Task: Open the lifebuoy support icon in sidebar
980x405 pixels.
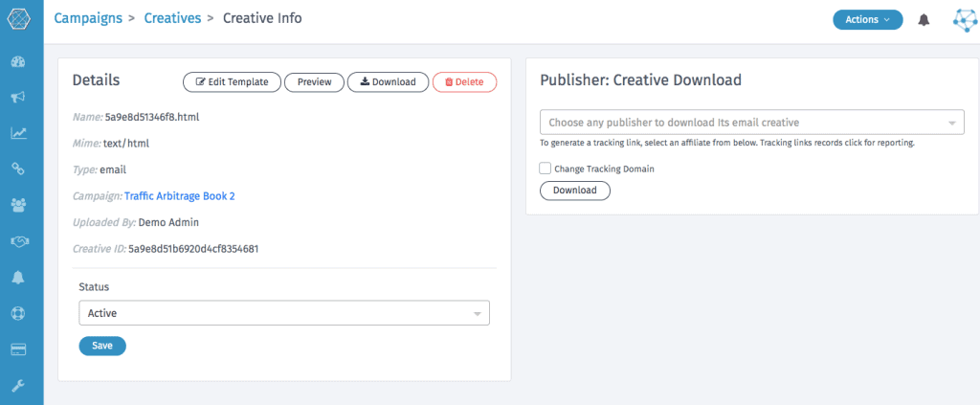Action: (18, 313)
